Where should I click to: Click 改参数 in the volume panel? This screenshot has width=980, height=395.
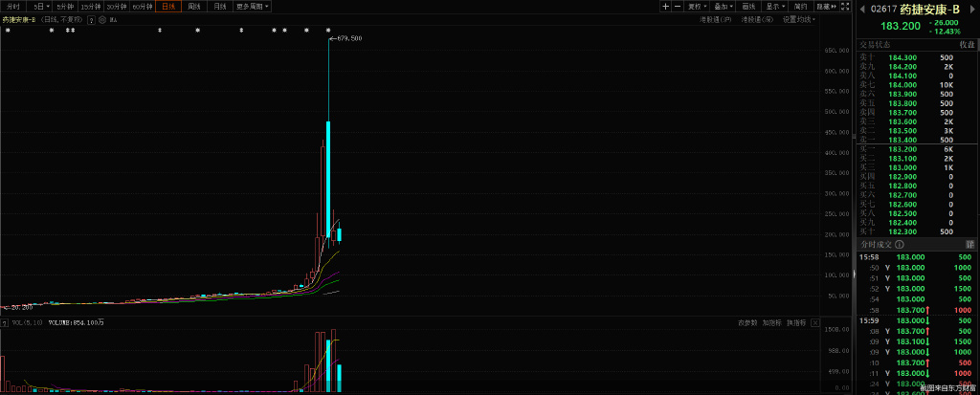[747, 323]
